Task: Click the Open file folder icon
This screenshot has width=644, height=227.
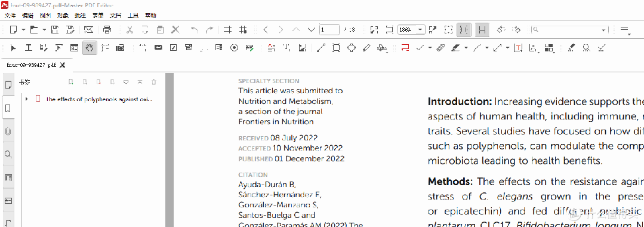Action: point(34,30)
